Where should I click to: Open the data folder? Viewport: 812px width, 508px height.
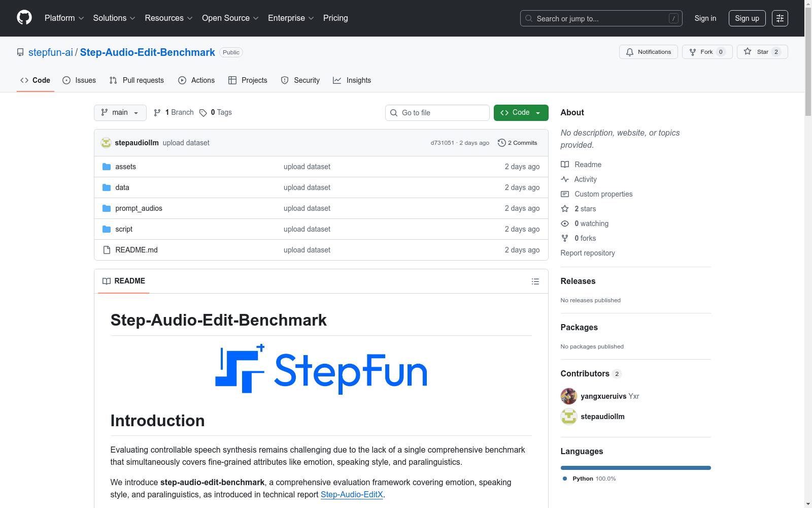[122, 187]
